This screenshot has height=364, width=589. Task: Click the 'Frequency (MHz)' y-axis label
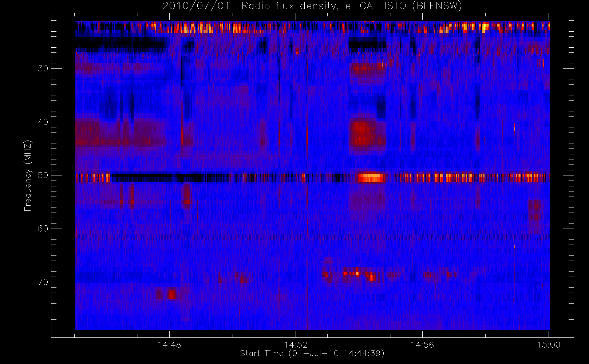click(x=28, y=175)
